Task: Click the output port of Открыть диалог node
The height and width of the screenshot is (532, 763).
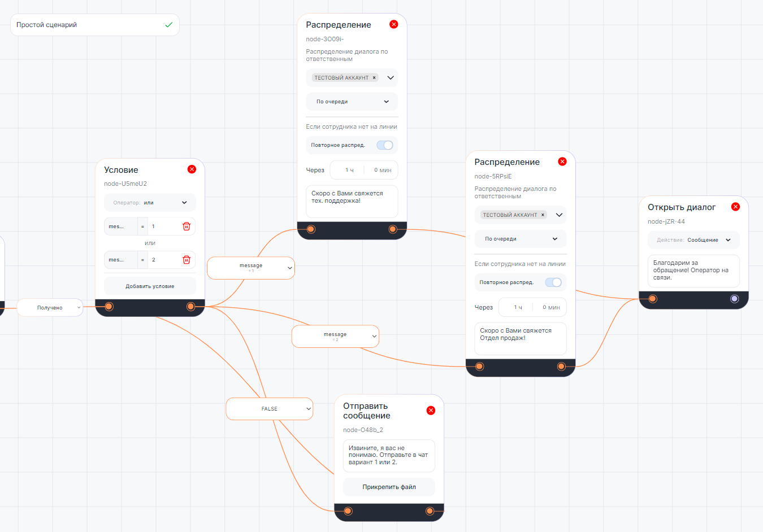Action: [x=734, y=299]
